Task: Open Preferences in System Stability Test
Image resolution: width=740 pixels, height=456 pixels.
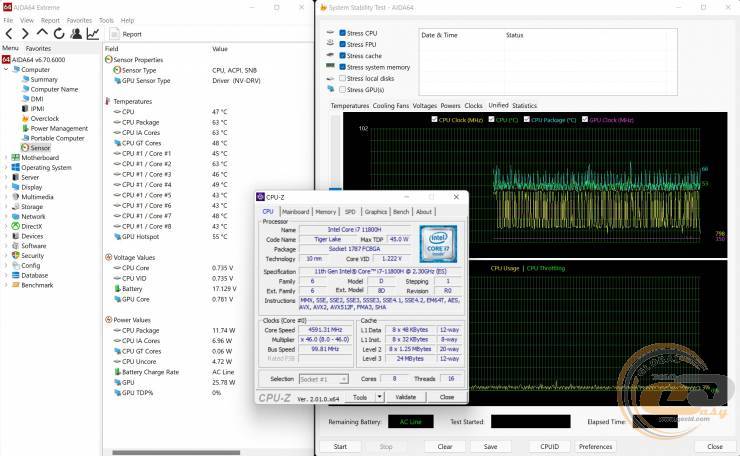Action: 596,447
